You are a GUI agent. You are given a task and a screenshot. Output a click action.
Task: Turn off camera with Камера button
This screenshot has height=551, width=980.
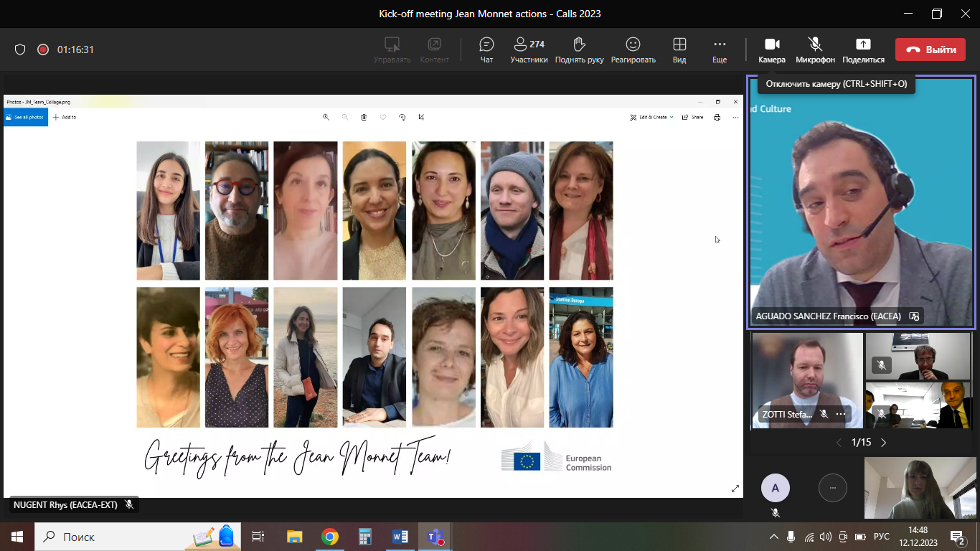772,50
